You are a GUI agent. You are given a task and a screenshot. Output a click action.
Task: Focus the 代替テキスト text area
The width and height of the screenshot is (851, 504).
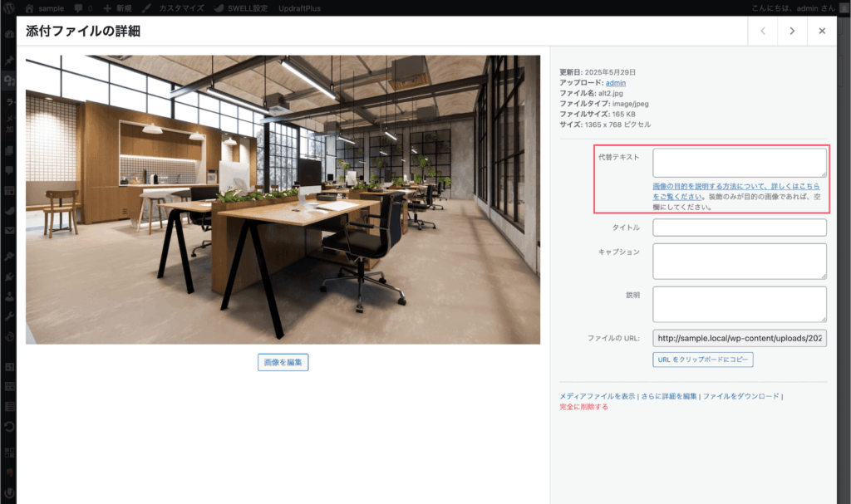[x=739, y=162]
